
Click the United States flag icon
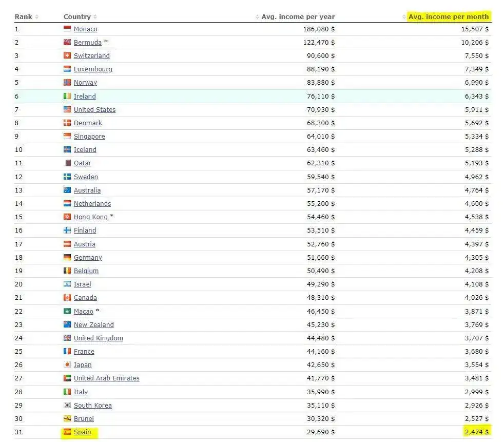[x=67, y=110]
